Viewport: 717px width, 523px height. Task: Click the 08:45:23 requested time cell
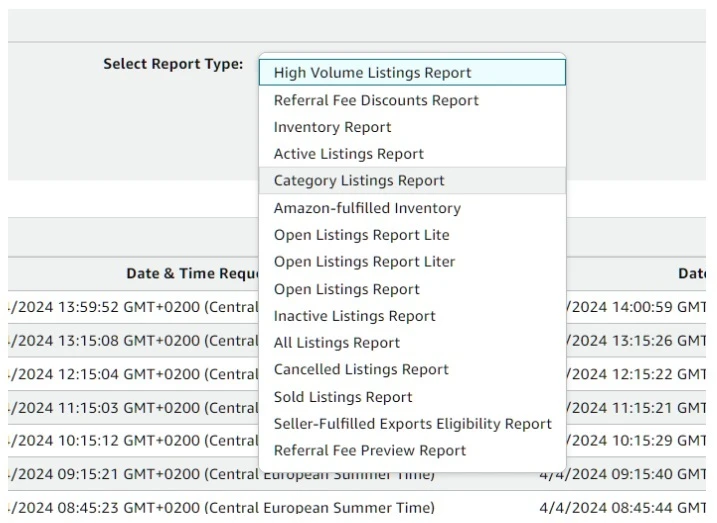point(221,507)
